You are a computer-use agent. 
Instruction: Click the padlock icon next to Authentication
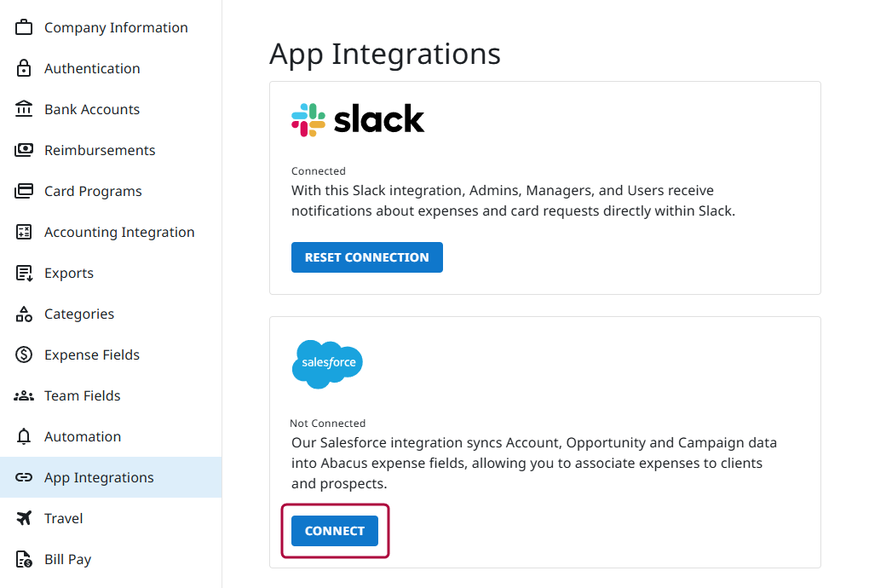click(x=24, y=68)
